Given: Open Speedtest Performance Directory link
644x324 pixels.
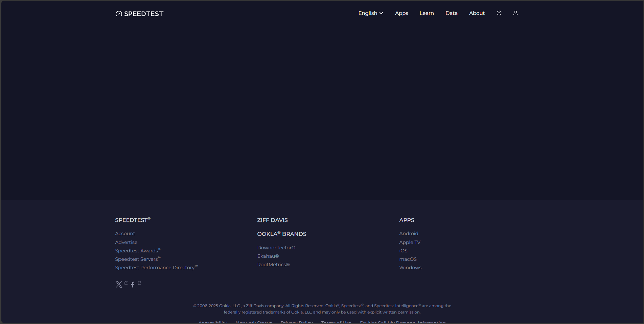Looking at the screenshot, I should pos(157,268).
